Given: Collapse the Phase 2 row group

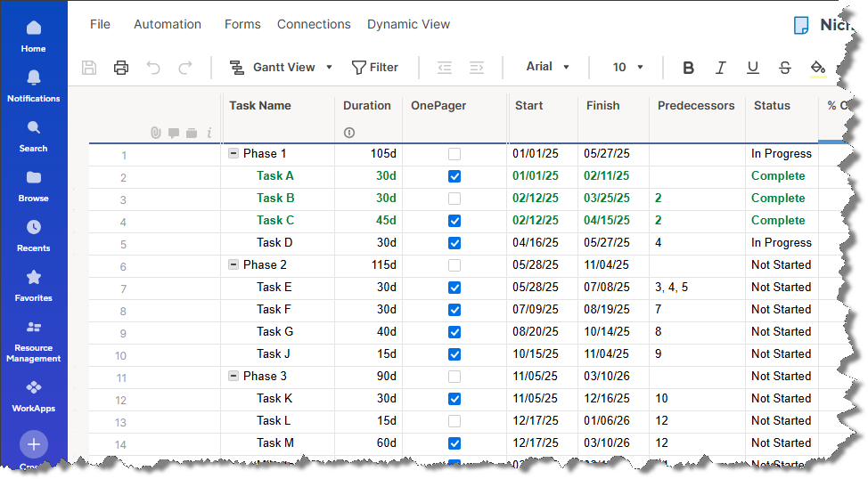Looking at the screenshot, I should (x=233, y=265).
